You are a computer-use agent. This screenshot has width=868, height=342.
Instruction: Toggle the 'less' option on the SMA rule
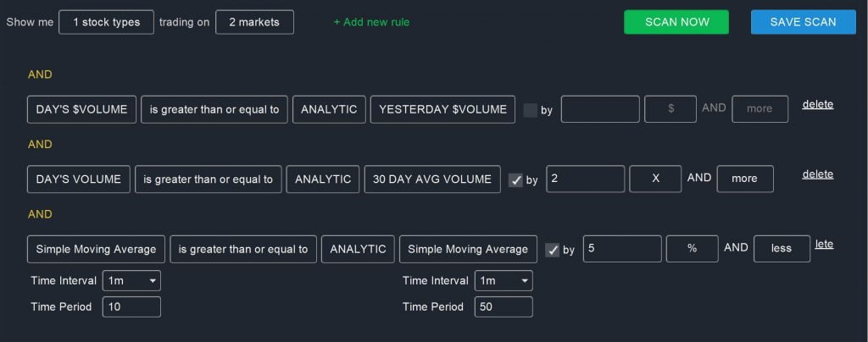pos(782,249)
